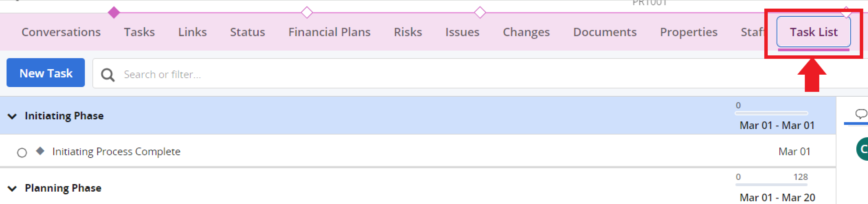Select the filled pink diamond timeline marker

click(x=114, y=12)
